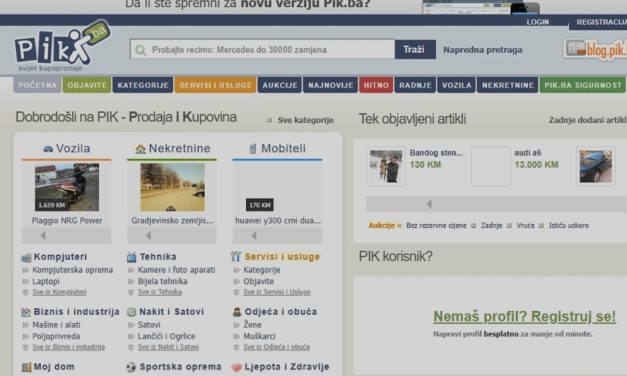
Task: Open the Bandog sten... listing thumbnail
Action: [x=386, y=166]
